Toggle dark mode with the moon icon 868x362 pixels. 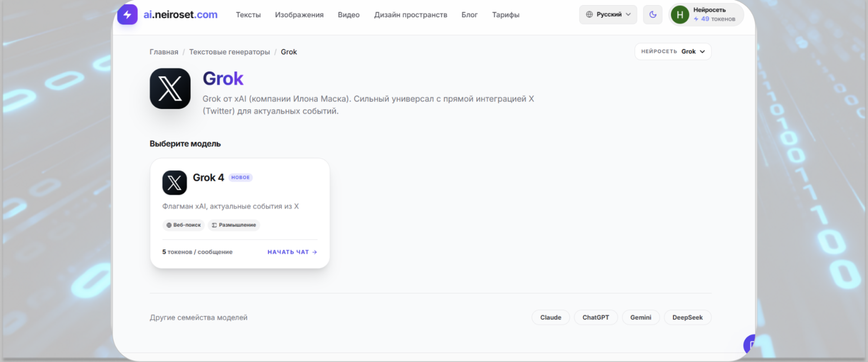pyautogui.click(x=653, y=14)
